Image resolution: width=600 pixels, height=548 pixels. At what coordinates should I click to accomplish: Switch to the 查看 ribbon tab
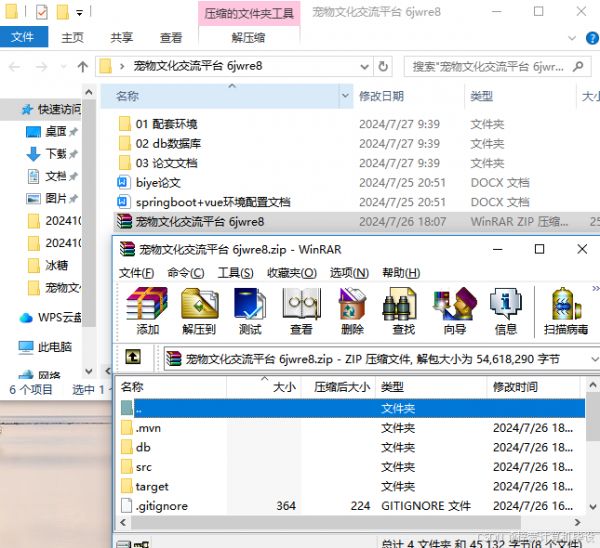point(171,38)
